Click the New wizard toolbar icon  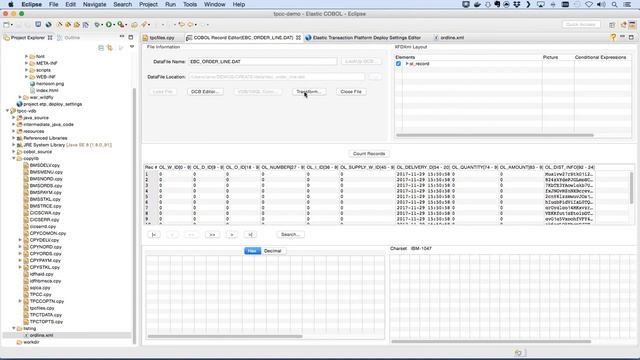pos(6,24)
